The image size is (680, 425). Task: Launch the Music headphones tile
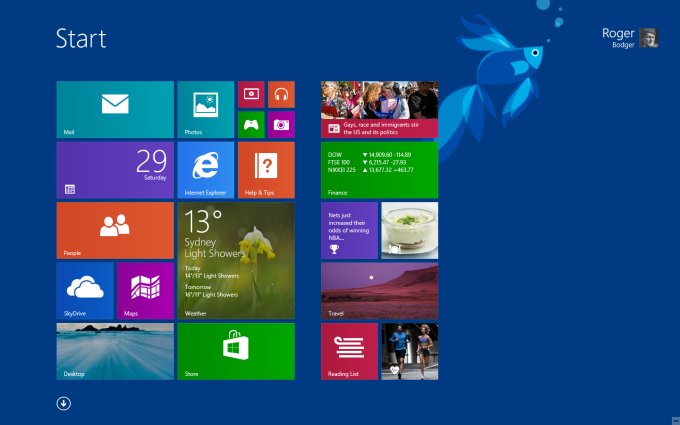(x=281, y=94)
